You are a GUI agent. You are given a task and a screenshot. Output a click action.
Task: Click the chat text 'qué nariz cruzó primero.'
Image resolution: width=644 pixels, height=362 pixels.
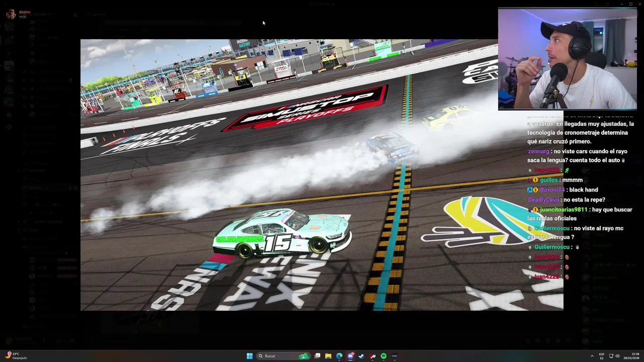(559, 142)
